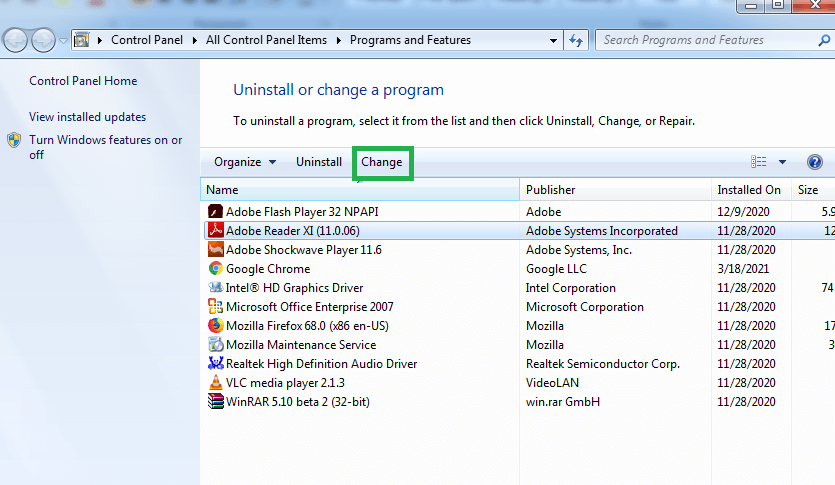Click the Adobe Flash Player program icon
The height and width of the screenshot is (485, 835).
(215, 211)
